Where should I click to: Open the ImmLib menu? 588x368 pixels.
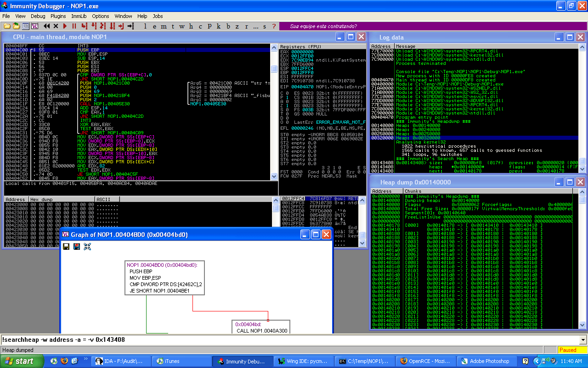coord(79,16)
